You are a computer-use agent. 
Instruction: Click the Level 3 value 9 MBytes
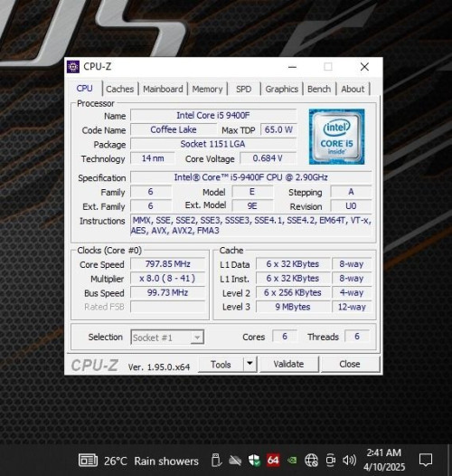click(x=293, y=307)
